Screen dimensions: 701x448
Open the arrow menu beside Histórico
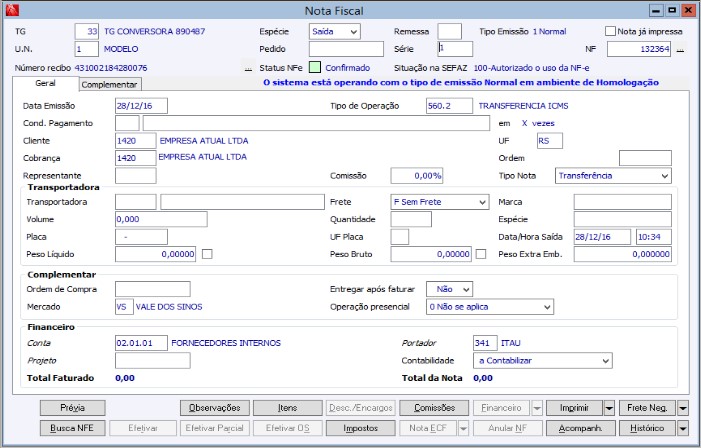pos(683,428)
